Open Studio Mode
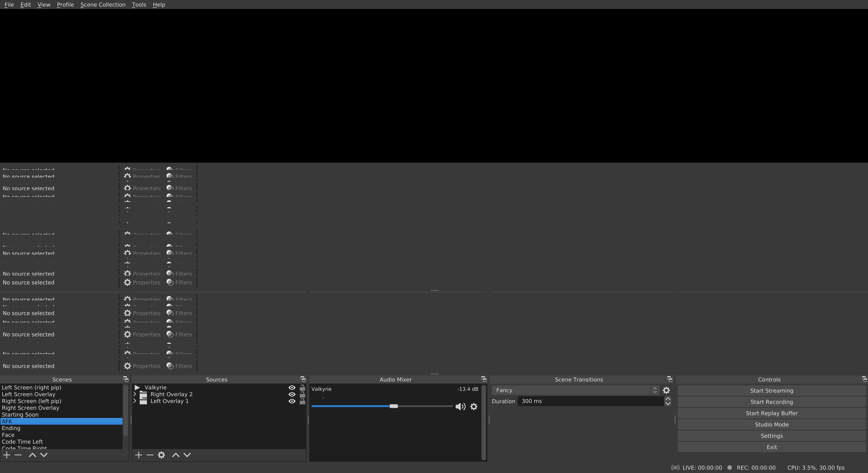Image resolution: width=868 pixels, height=473 pixels. 771,424
